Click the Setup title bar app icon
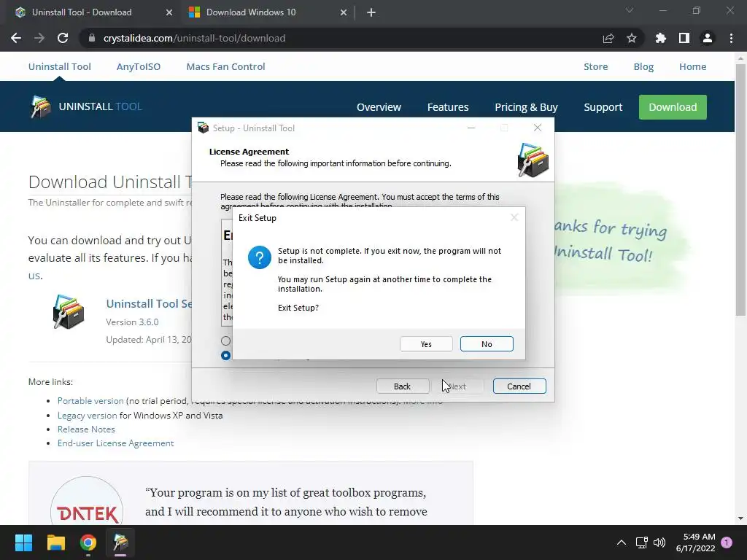The width and height of the screenshot is (747, 560). [204, 128]
